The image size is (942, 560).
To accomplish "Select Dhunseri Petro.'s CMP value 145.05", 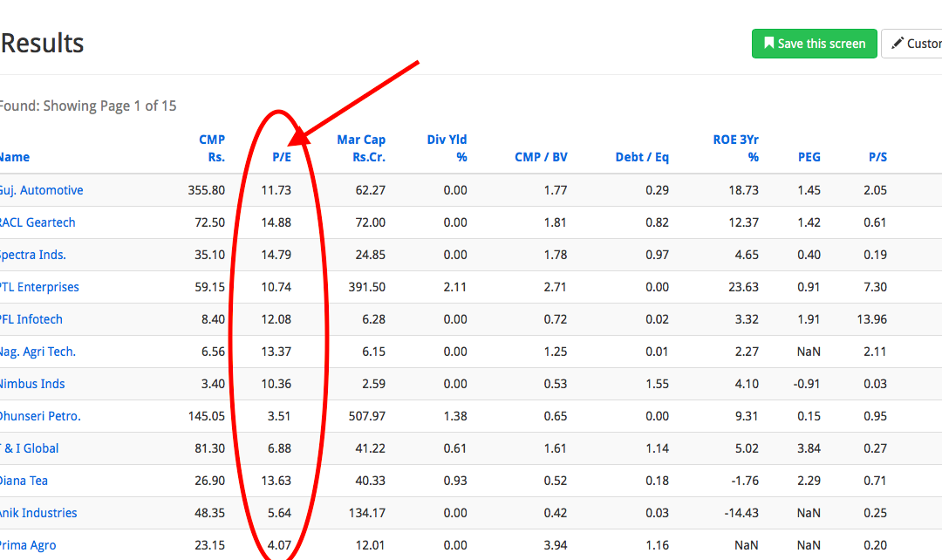I will 207,416.
